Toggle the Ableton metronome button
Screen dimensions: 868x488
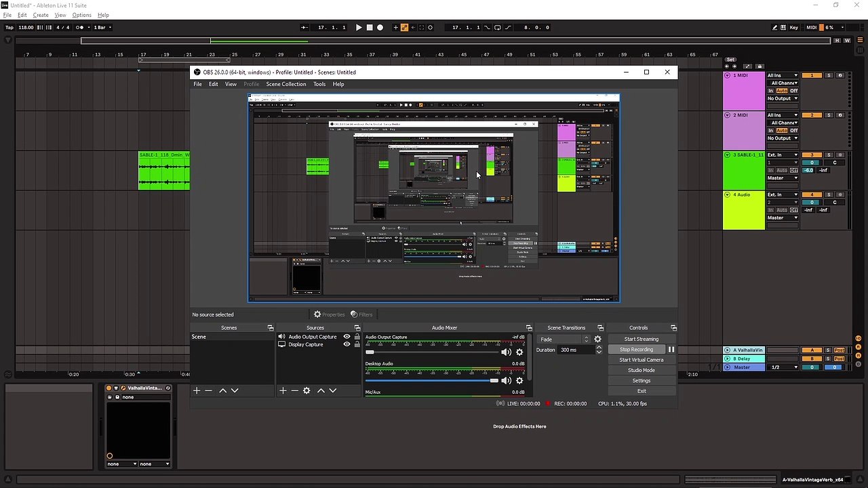click(81, 28)
